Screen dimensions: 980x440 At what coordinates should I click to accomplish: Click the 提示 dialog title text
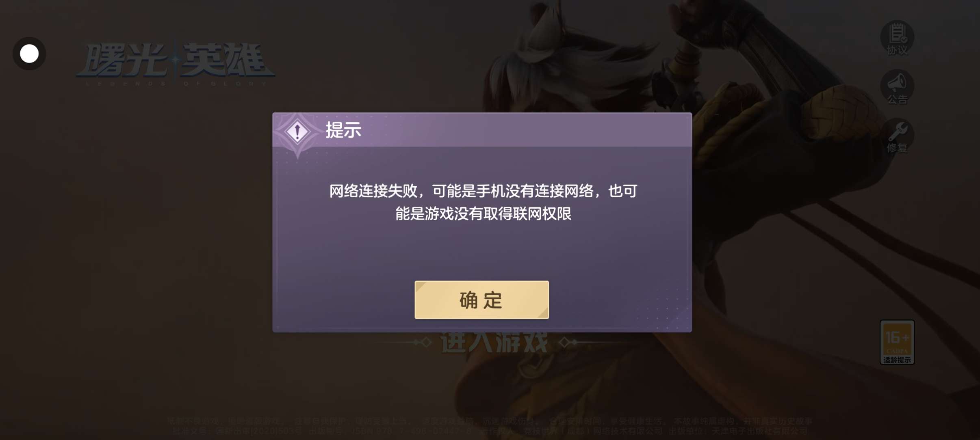(343, 130)
